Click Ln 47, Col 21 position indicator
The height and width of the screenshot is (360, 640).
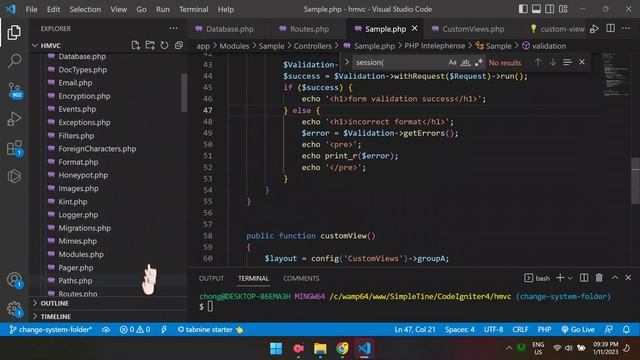click(x=414, y=329)
